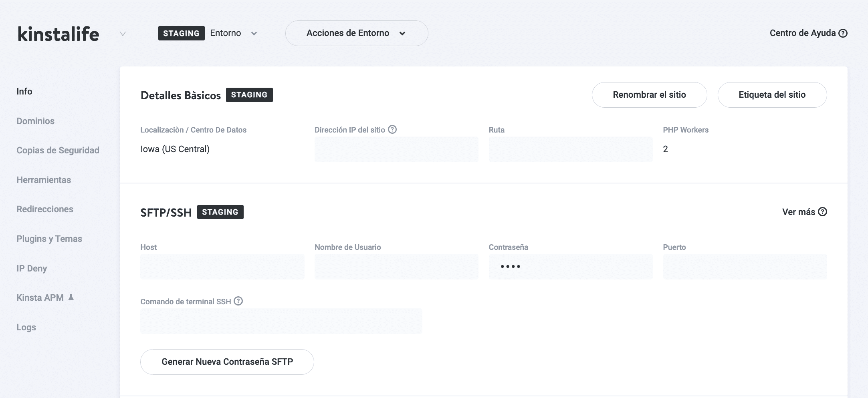Image resolution: width=868 pixels, height=398 pixels.
Task: Click the beaker icon next to Kinsta APM
Action: [x=71, y=297]
